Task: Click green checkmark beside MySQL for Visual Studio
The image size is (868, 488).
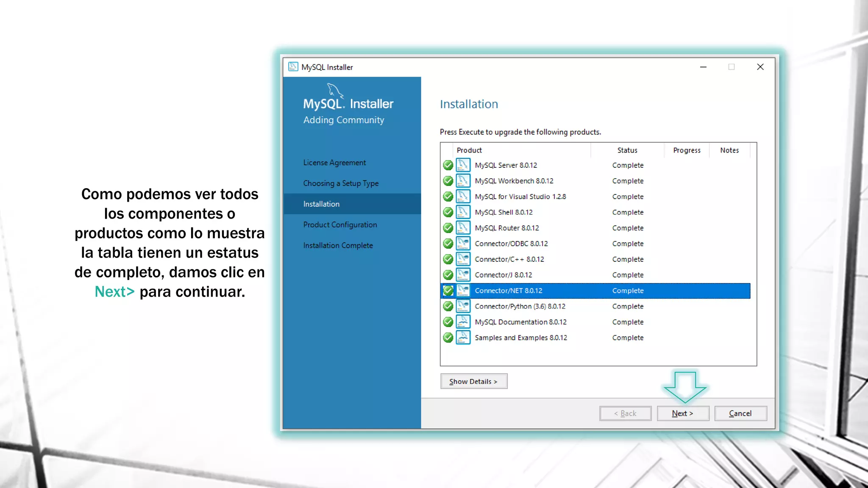Action: pyautogui.click(x=448, y=197)
